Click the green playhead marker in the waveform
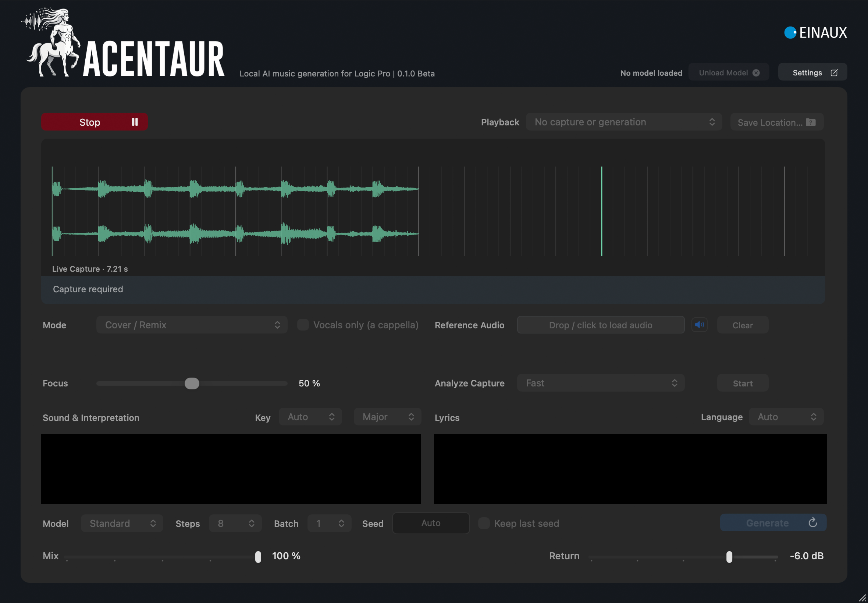The width and height of the screenshot is (868, 603). pyautogui.click(x=602, y=211)
